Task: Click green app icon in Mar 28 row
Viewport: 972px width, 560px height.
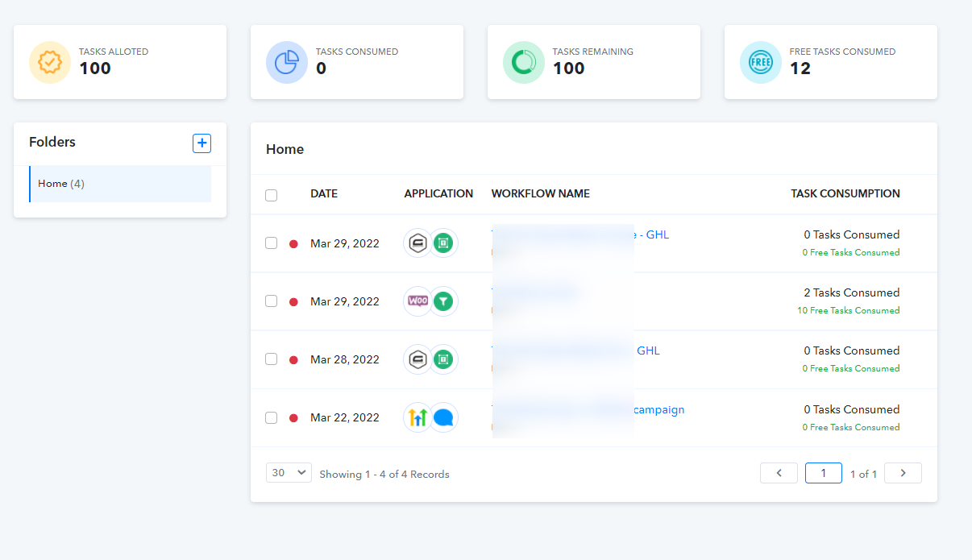Action: pos(442,359)
